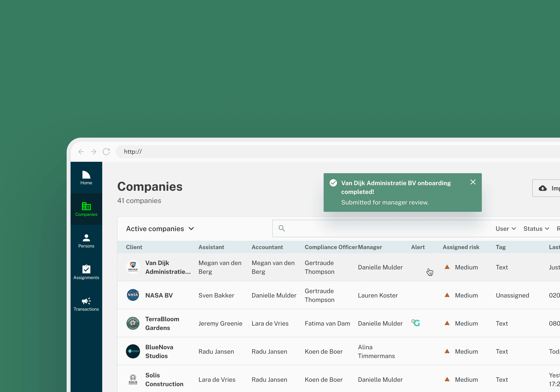Expand the Active companies dropdown

click(x=160, y=229)
